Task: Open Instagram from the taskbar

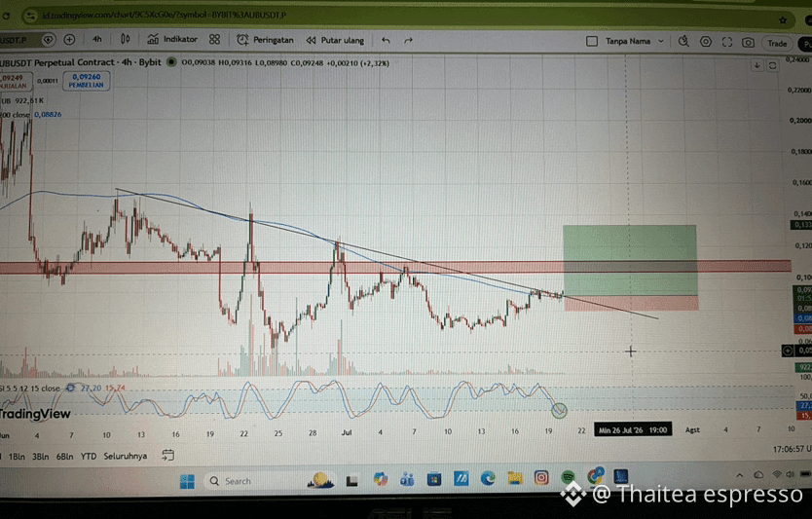Action: click(x=541, y=477)
